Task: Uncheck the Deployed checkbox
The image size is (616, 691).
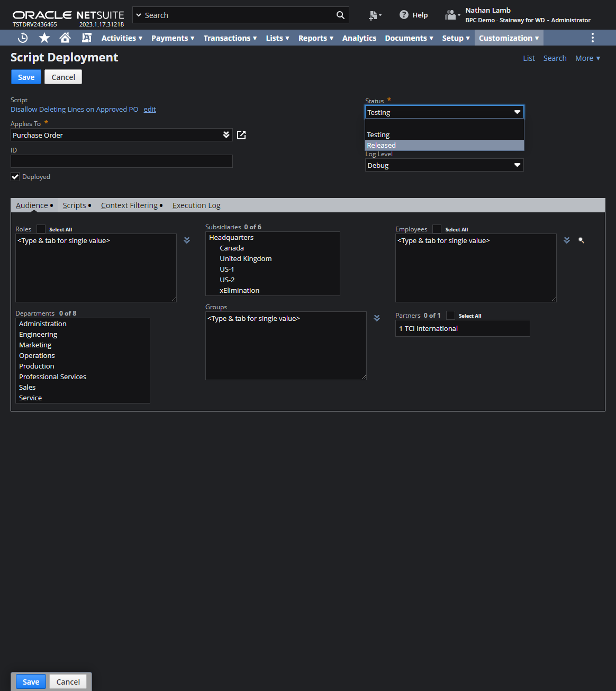Action: [15, 177]
